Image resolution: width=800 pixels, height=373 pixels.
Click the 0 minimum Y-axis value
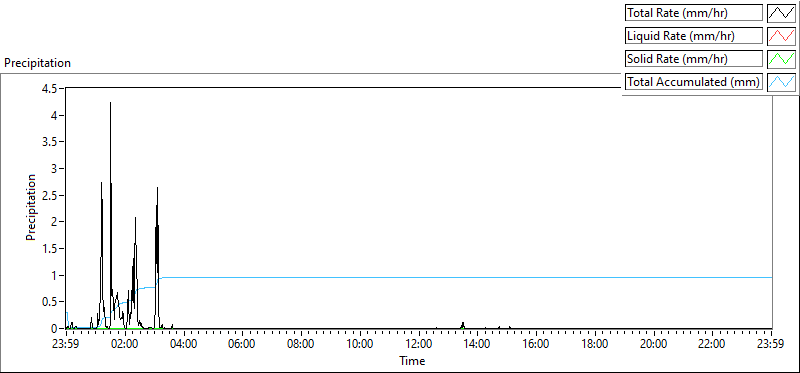tap(58, 329)
